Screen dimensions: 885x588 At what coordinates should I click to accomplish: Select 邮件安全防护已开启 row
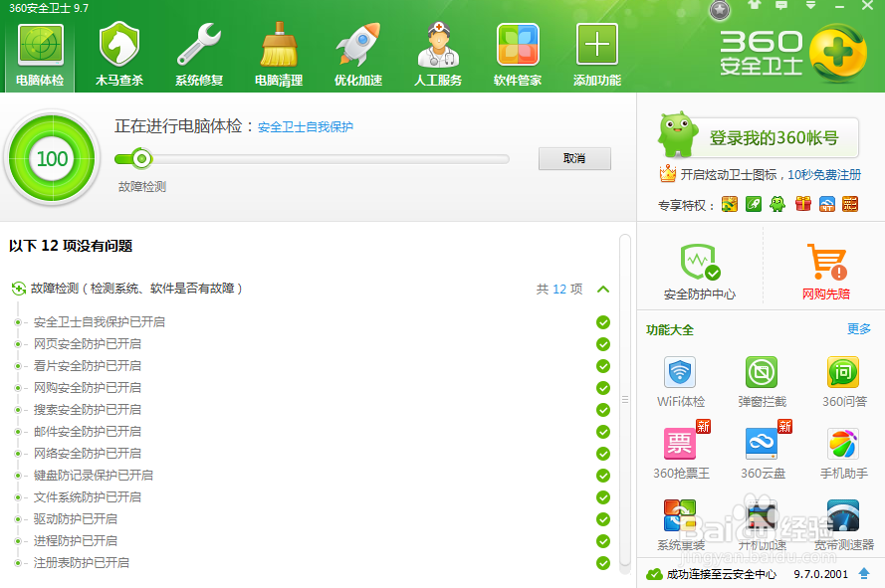[x=313, y=432]
